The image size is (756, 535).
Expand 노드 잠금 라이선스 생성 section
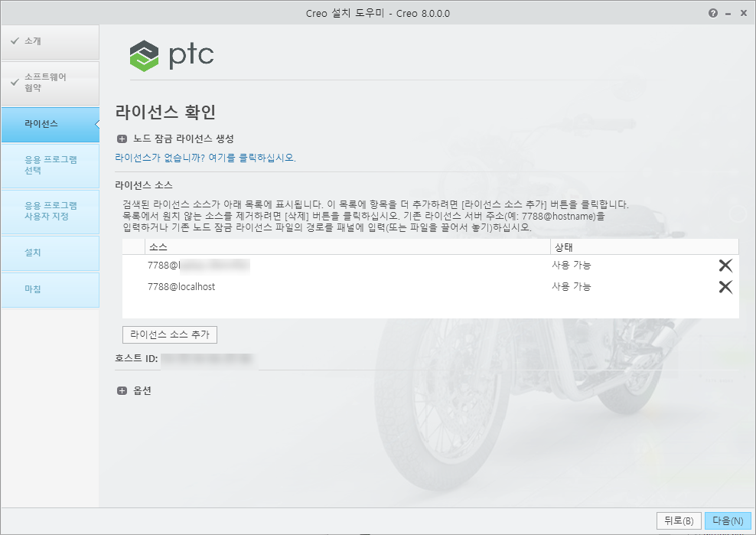(x=122, y=139)
